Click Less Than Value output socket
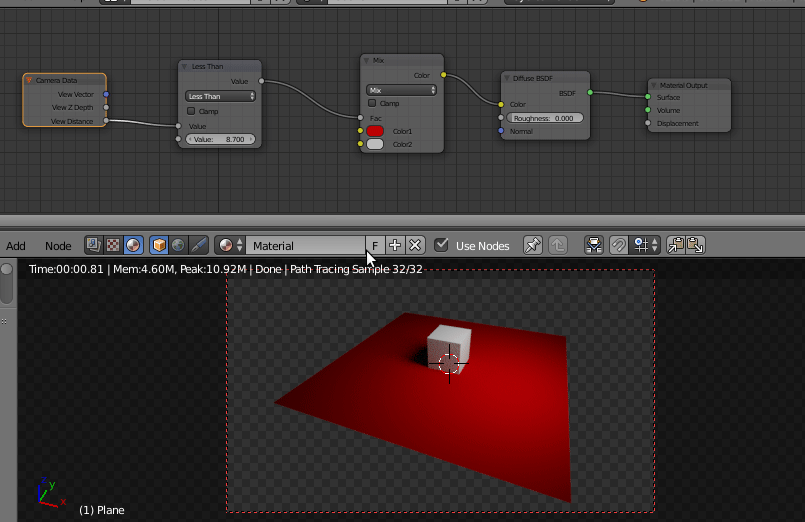The width and height of the screenshot is (805, 522). click(261, 81)
